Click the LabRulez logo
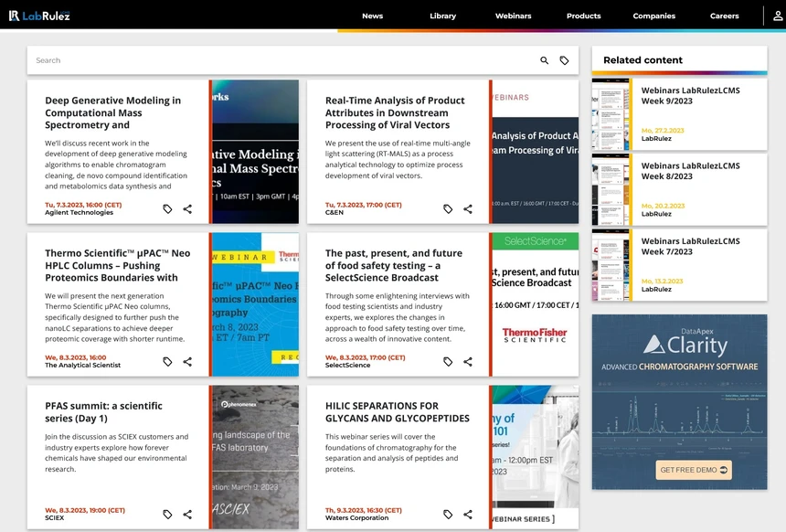 39,16
